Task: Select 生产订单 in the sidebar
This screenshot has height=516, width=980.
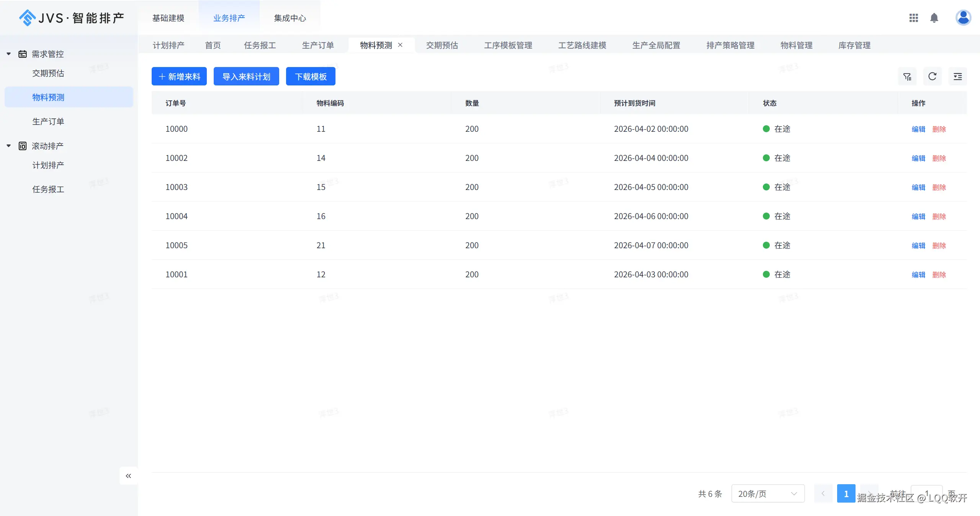Action: [48, 121]
